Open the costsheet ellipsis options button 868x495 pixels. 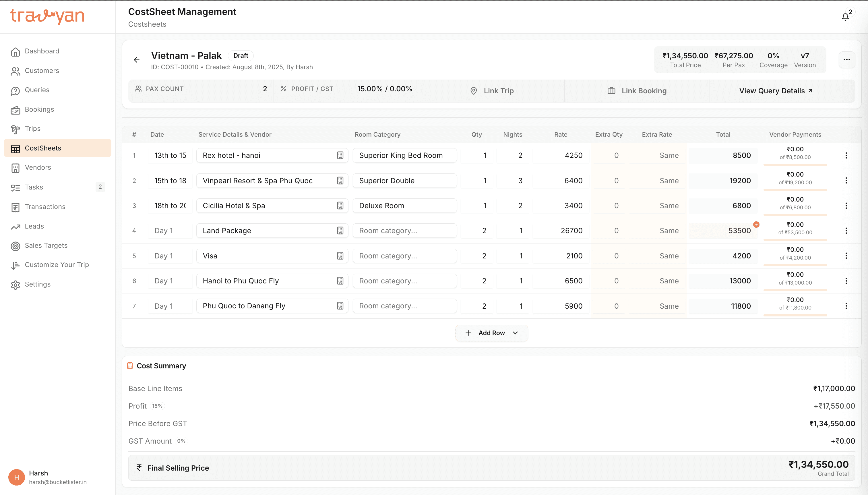pos(846,60)
